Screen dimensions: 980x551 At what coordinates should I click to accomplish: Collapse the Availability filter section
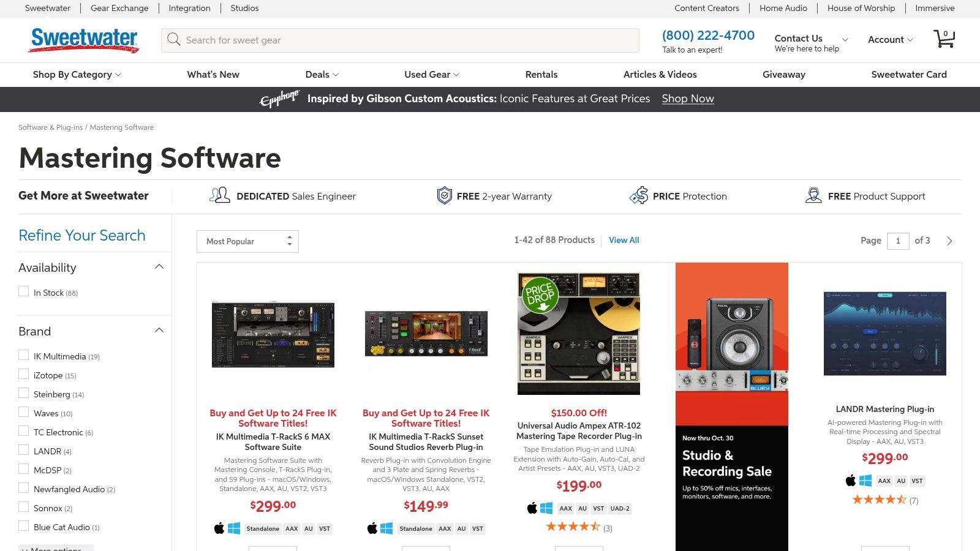pyautogui.click(x=159, y=267)
